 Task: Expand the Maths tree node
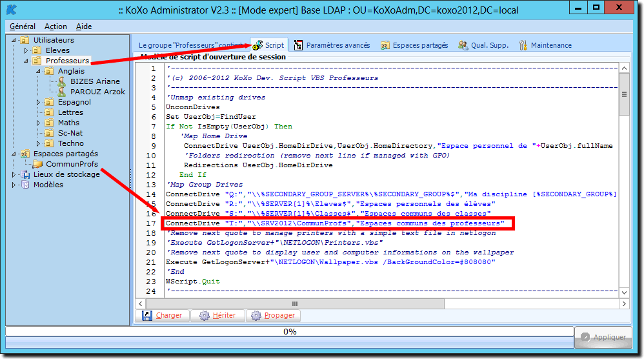click(x=38, y=123)
